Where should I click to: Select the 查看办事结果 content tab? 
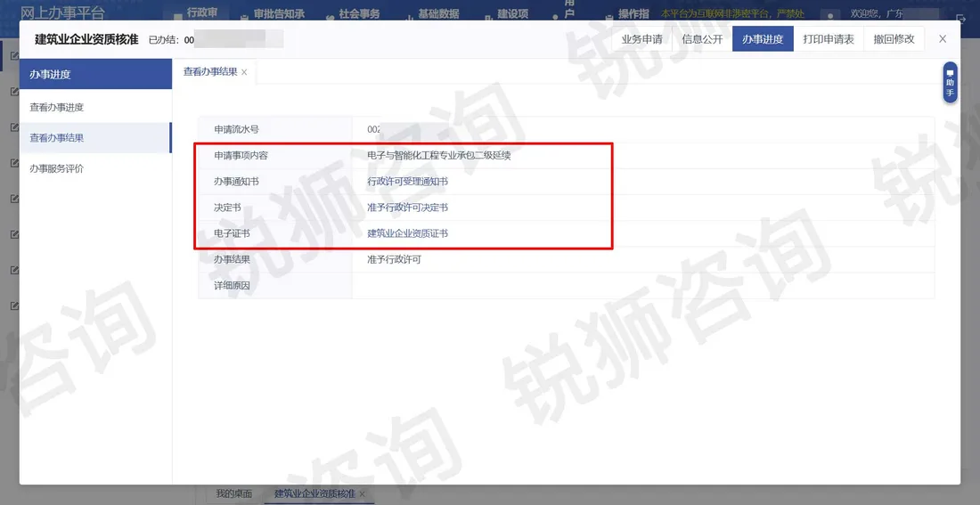pos(210,72)
